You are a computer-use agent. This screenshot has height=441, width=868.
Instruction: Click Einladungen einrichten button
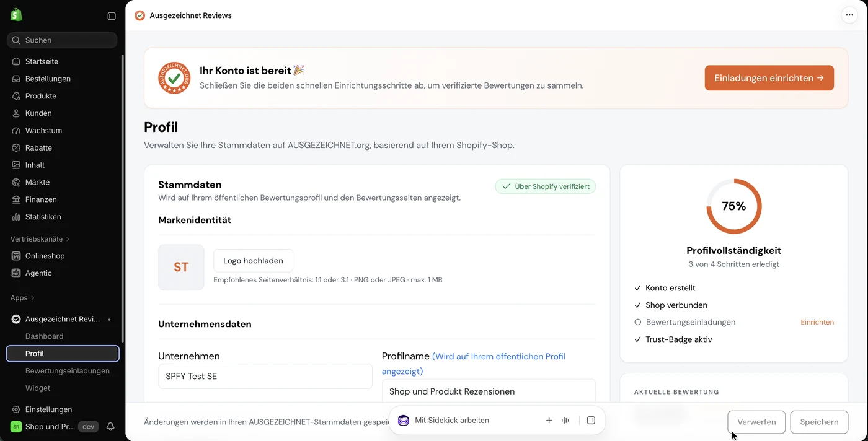(x=769, y=78)
